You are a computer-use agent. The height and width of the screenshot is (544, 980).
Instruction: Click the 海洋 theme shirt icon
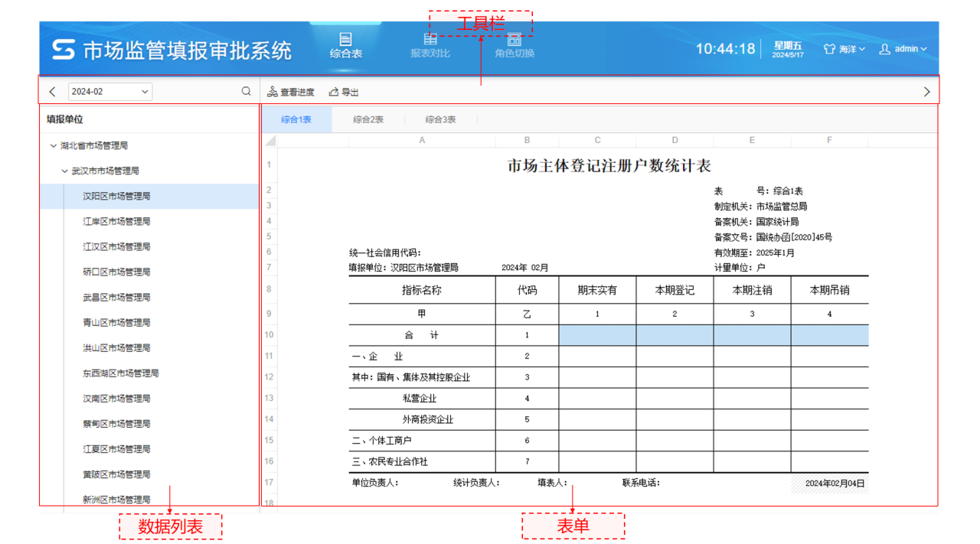pyautogui.click(x=829, y=48)
